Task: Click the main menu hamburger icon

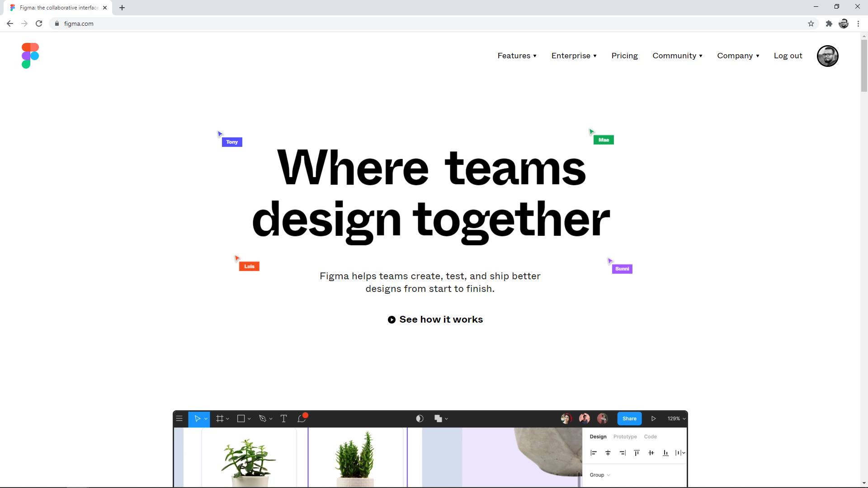Action: (179, 418)
